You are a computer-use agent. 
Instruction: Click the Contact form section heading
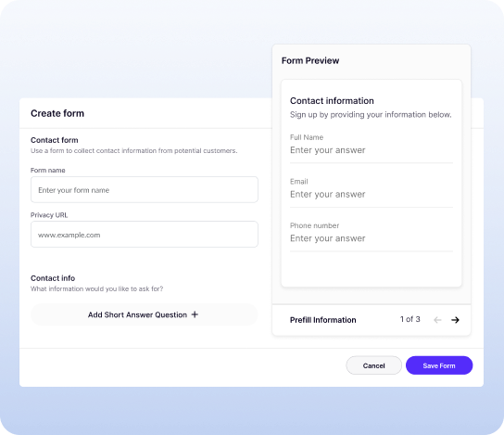pos(55,140)
